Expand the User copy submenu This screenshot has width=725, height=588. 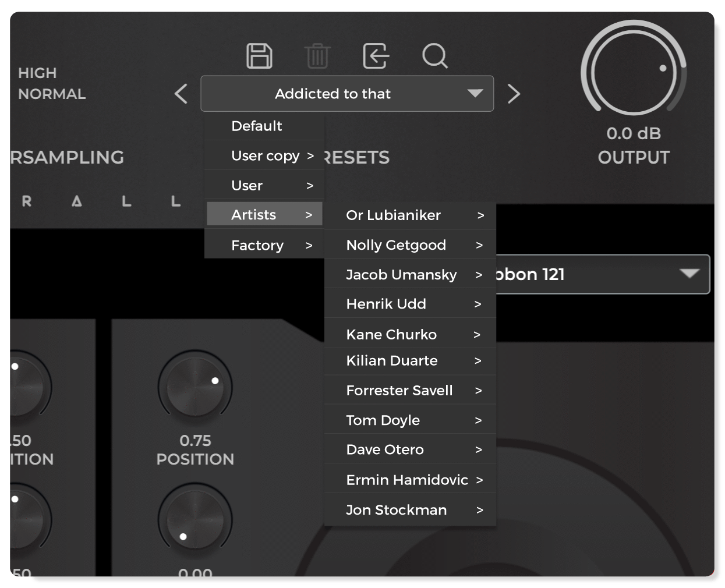[264, 155]
